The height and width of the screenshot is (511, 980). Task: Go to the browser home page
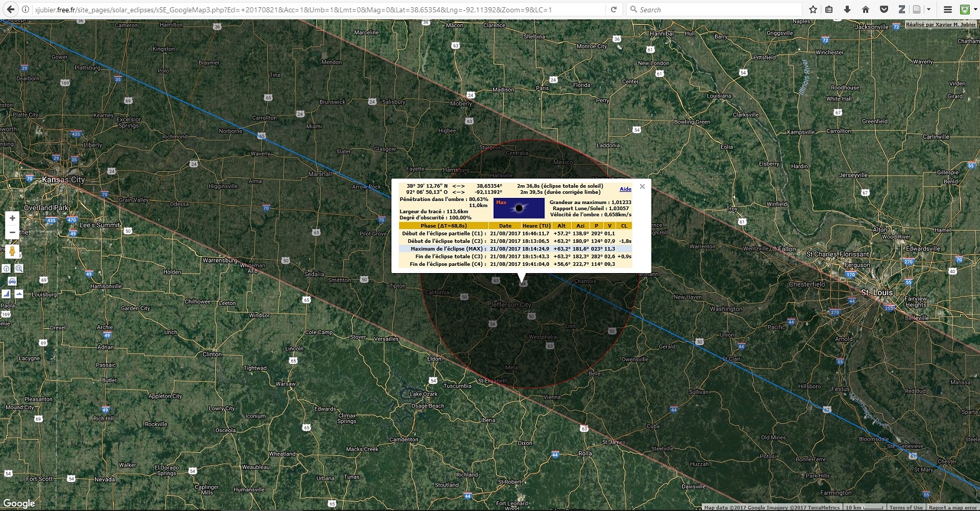tap(866, 10)
